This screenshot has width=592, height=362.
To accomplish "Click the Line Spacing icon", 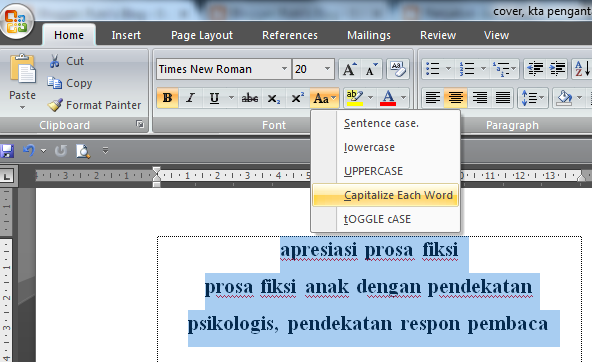I will pos(529,99).
